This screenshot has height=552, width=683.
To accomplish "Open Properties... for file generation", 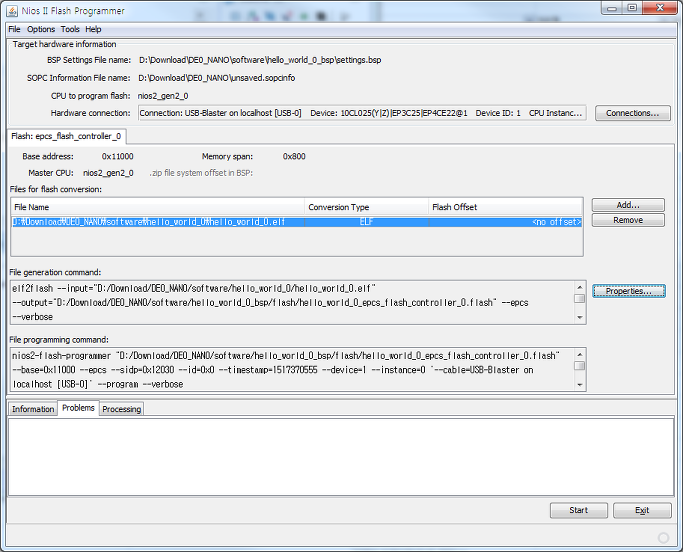I will coord(629,291).
